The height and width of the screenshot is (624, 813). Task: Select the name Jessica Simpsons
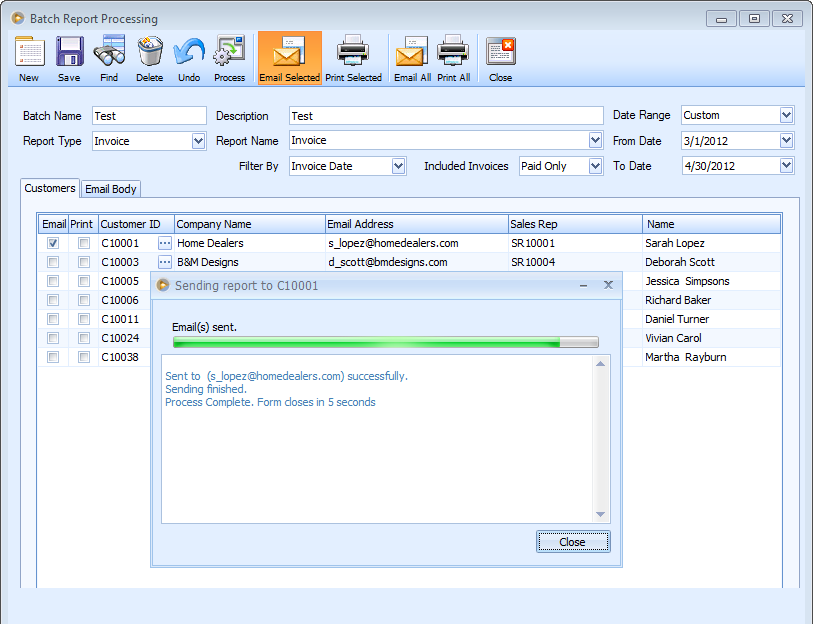pyautogui.click(x=687, y=281)
